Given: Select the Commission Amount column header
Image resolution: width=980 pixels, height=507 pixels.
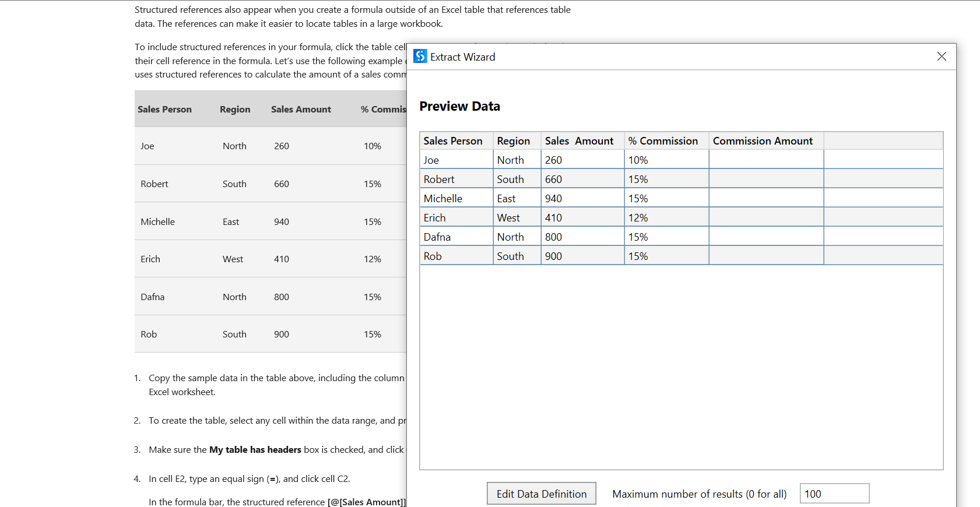Looking at the screenshot, I should click(x=763, y=141).
